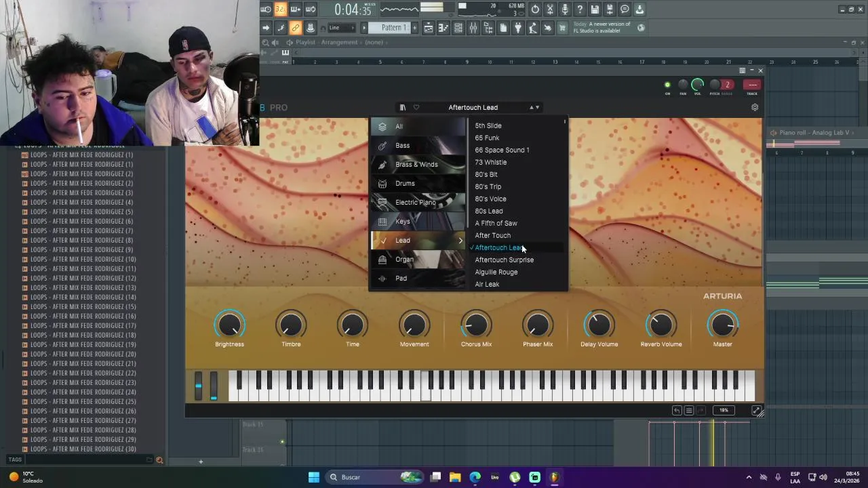Screen dimensions: 868x488
Task: Click the pitch range value 2
Action: tap(727, 85)
